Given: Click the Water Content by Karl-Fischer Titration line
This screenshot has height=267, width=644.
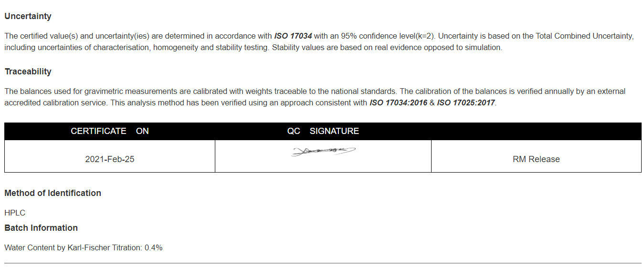Looking at the screenshot, I should click(x=84, y=248).
